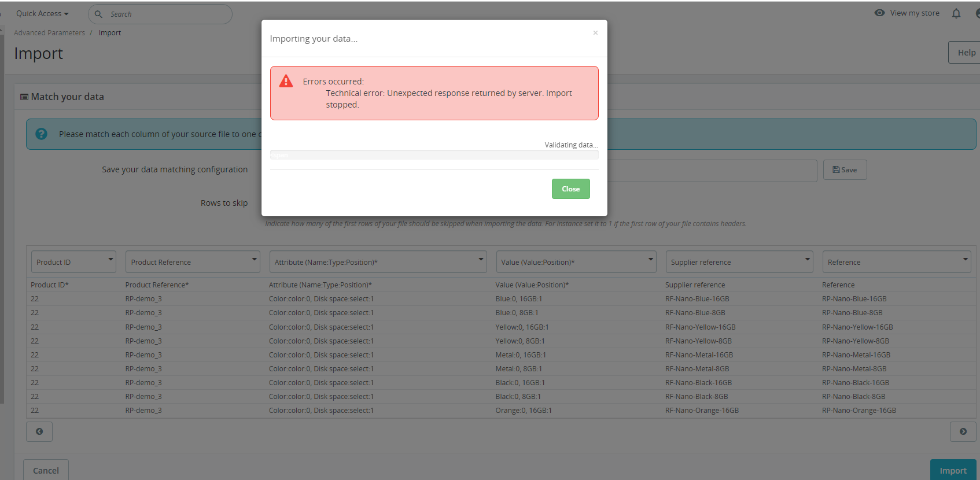This screenshot has height=480, width=980.
Task: Open View my store link
Action: (x=915, y=13)
